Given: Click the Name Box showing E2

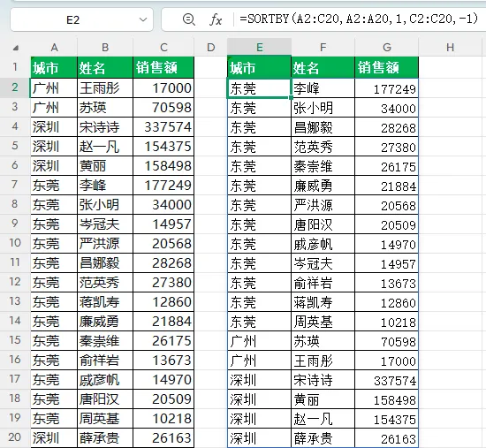Looking at the screenshot, I should (82, 19).
